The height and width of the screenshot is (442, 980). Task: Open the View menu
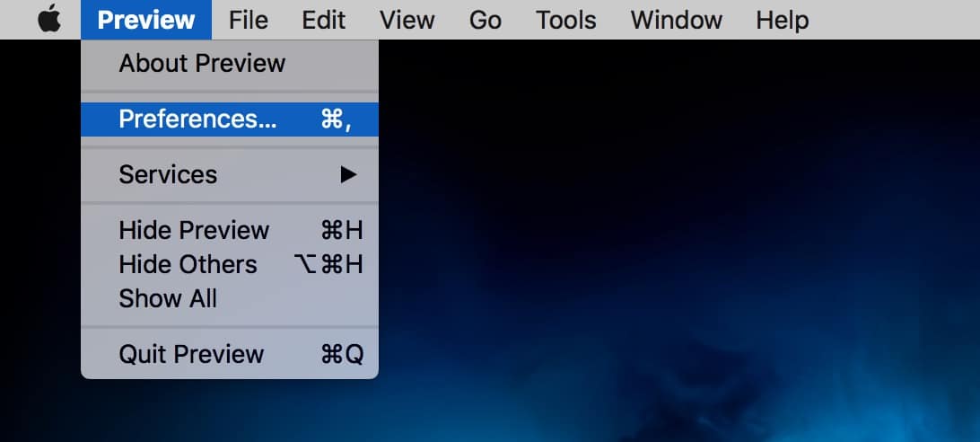[x=407, y=20]
